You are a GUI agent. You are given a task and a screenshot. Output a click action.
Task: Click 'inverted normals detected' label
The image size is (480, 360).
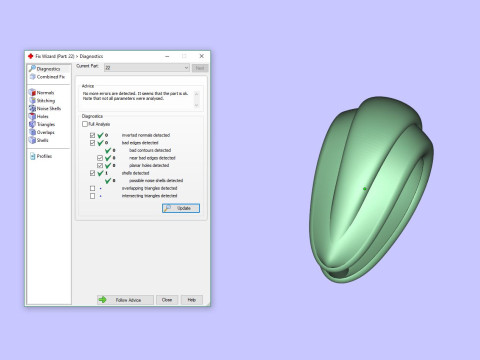(146, 135)
